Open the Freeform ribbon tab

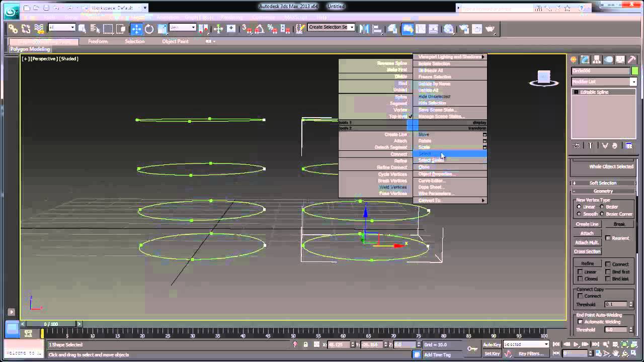pyautogui.click(x=98, y=42)
